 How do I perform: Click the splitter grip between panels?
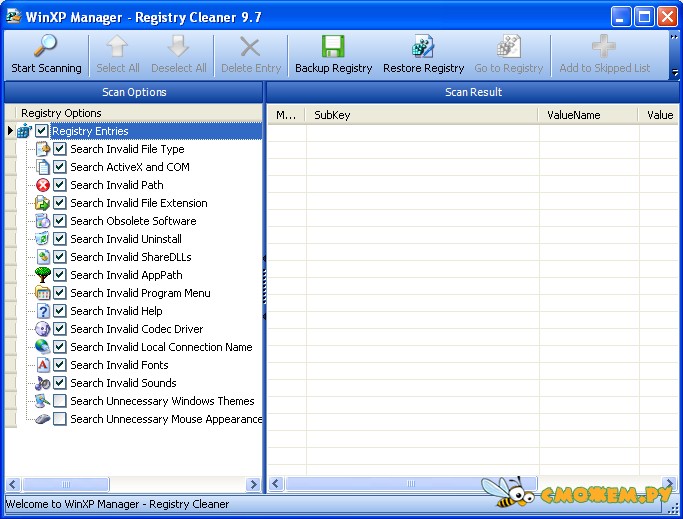pyautogui.click(x=264, y=287)
